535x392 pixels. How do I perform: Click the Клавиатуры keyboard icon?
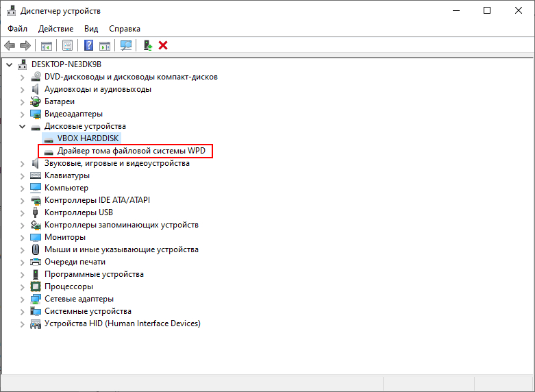click(36, 175)
